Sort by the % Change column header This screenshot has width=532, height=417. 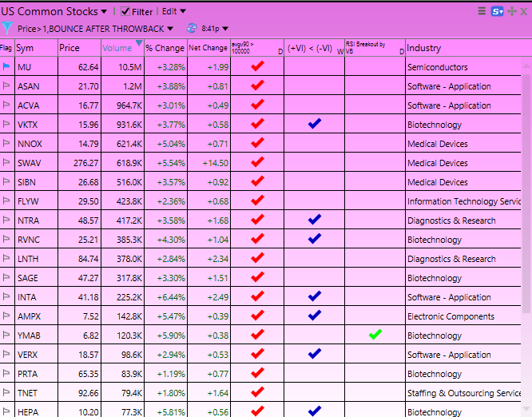pos(165,48)
